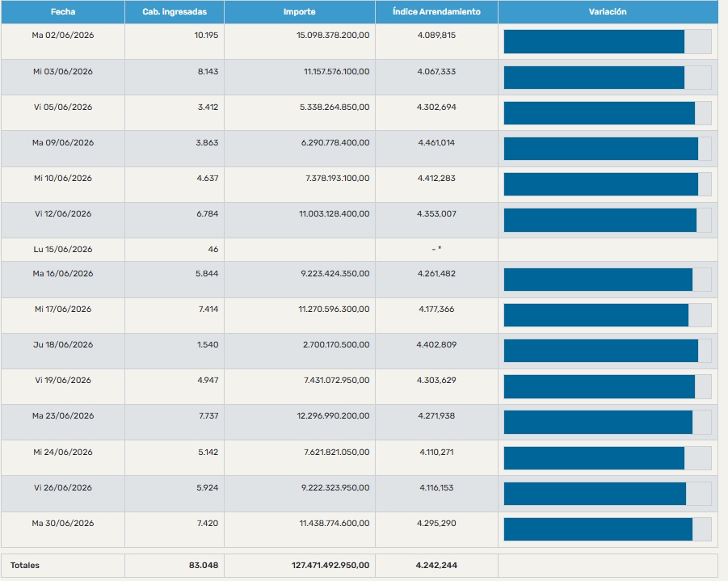Select the Vi 19/06/2026 date cell
The image size is (728, 581).
coord(63,381)
